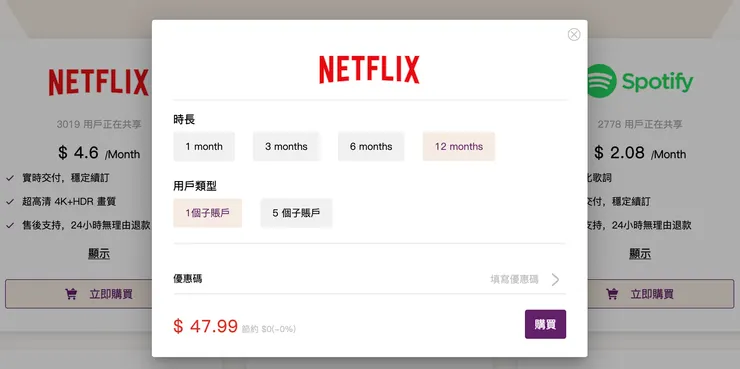Select the 1個子賬戶 user type

[x=208, y=213]
